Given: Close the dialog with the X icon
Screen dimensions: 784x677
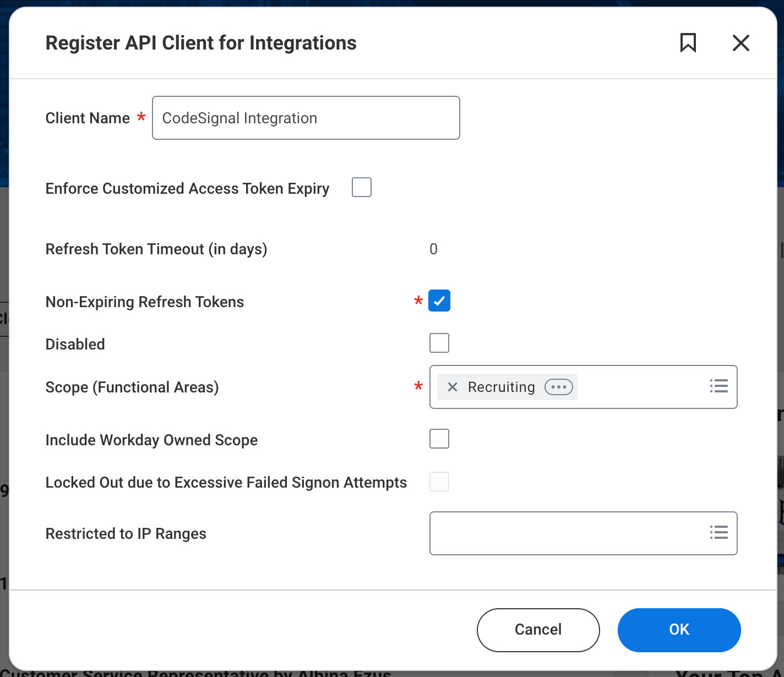Looking at the screenshot, I should tap(741, 42).
